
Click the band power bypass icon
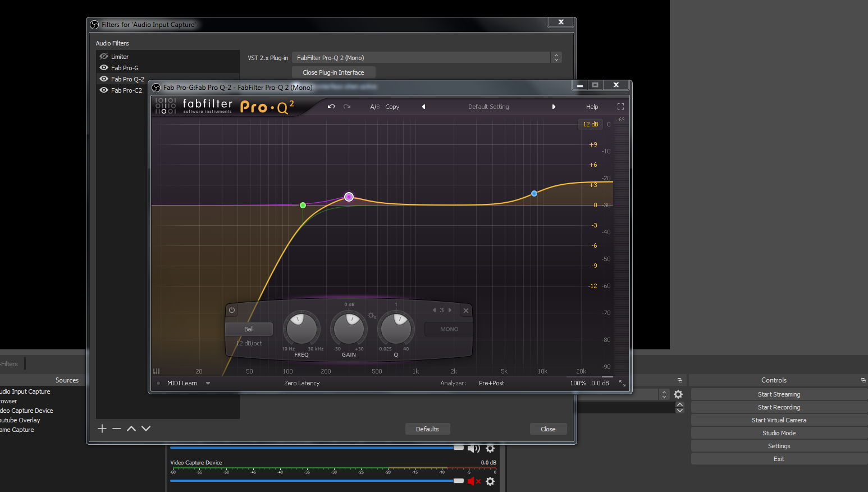click(232, 310)
